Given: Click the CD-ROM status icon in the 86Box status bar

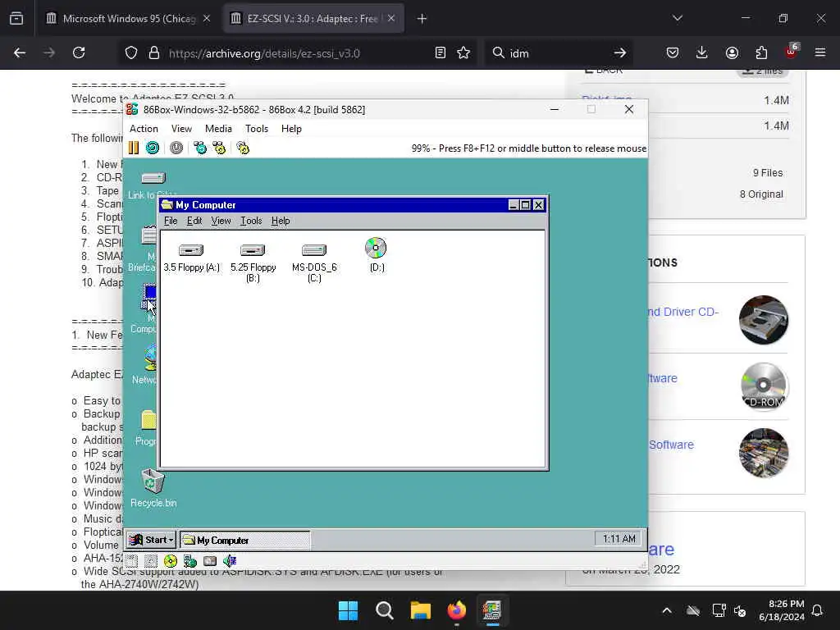Looking at the screenshot, I should pos(171,561).
